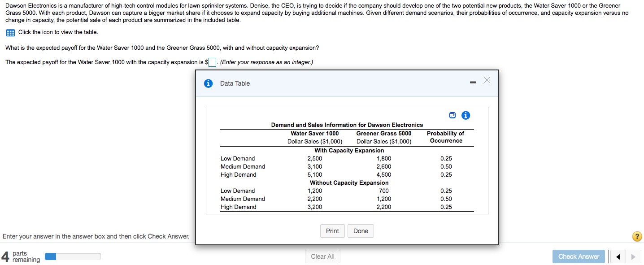Focus the expected payoff answer box
Viewport: 644px width, 265px height.
click(x=213, y=62)
